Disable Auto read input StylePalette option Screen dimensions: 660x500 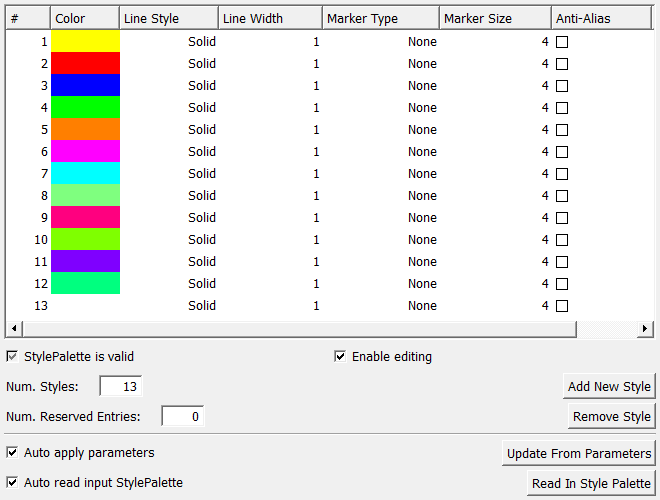[x=12, y=482]
